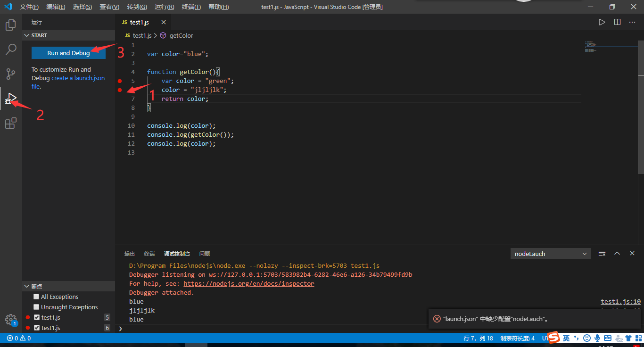Open the 编辑(E) menu
The height and width of the screenshot is (347, 644).
coord(56,7)
